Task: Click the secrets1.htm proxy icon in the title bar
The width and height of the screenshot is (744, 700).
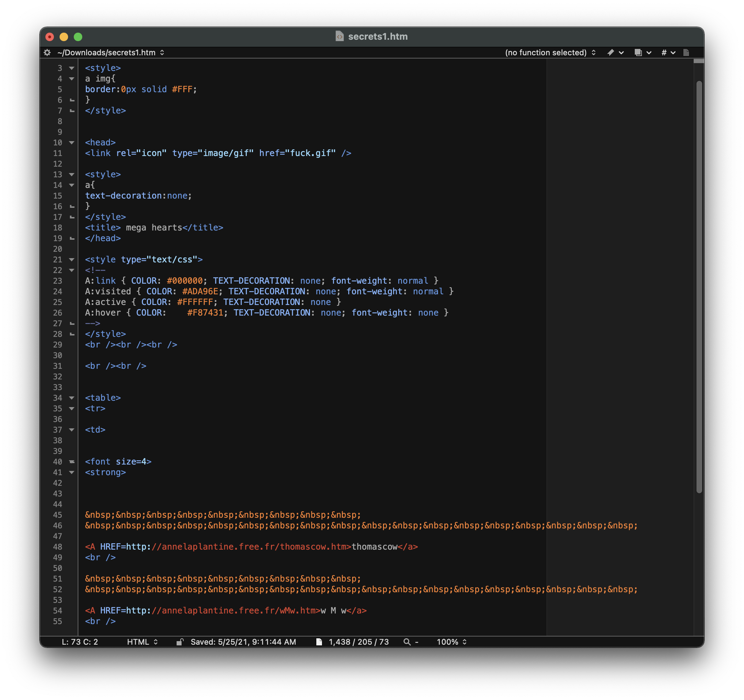Action: click(339, 37)
